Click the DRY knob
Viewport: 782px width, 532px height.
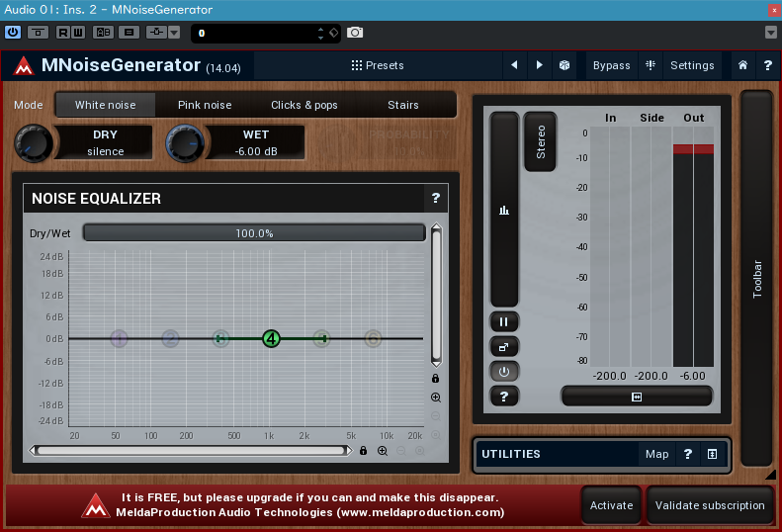[x=33, y=143]
